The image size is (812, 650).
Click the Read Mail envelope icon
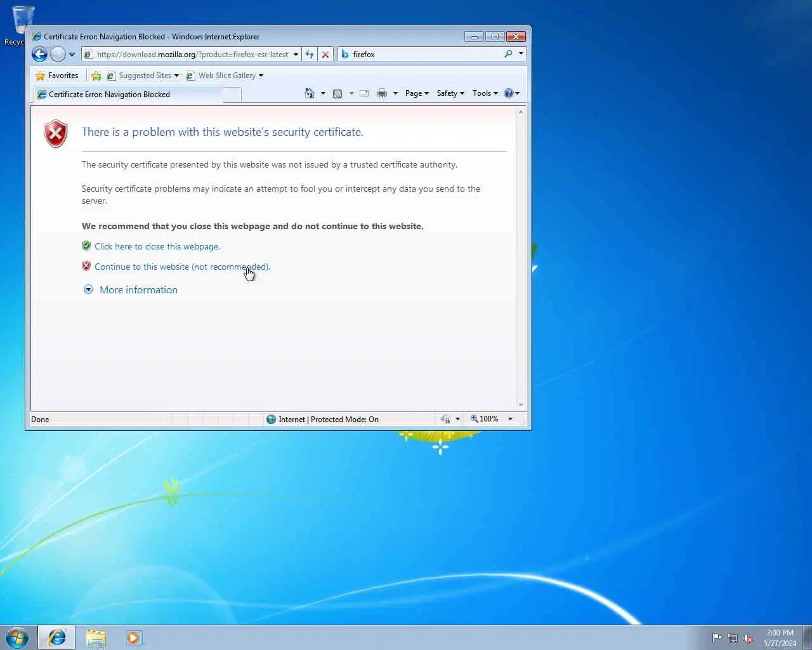tap(364, 93)
